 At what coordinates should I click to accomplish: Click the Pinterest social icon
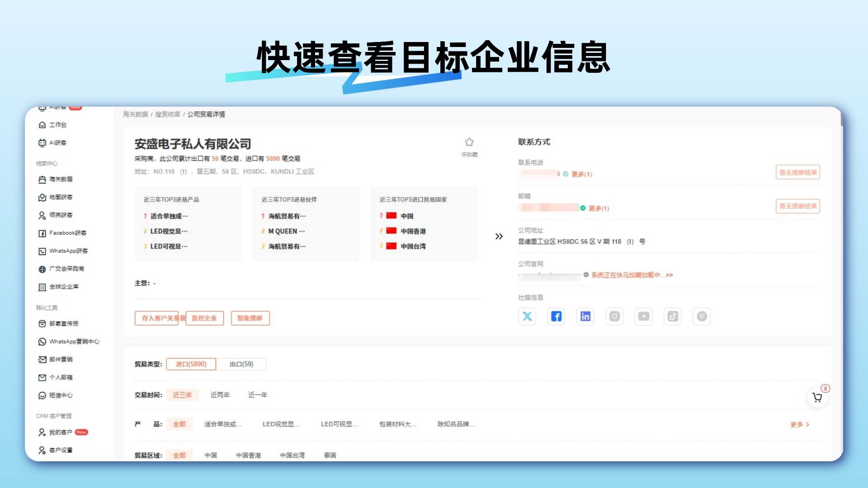(x=702, y=316)
